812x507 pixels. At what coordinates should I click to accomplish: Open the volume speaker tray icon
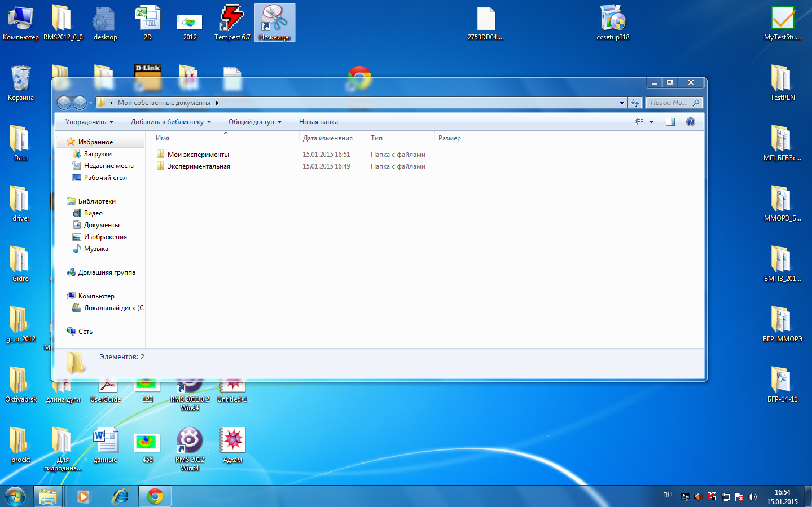tap(753, 497)
